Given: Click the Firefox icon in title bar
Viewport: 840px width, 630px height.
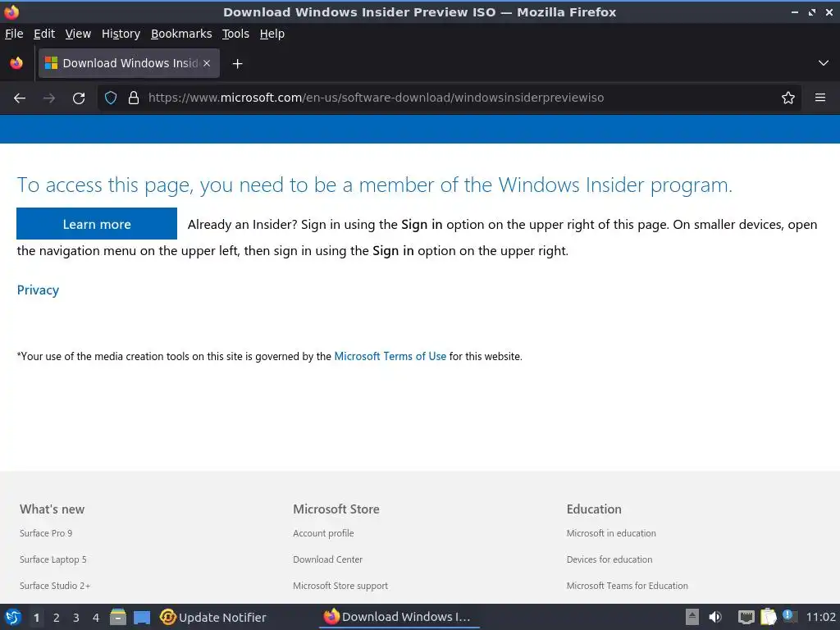Looking at the screenshot, I should pyautogui.click(x=11, y=11).
